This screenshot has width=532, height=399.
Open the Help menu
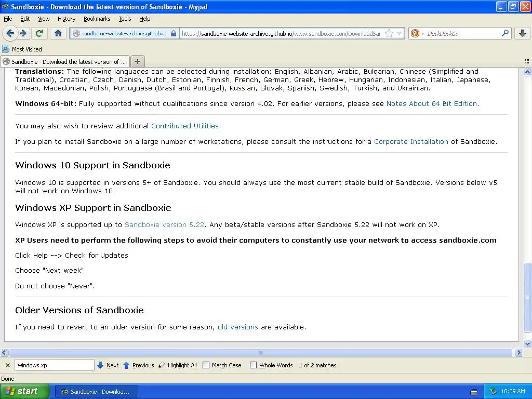[x=144, y=19]
